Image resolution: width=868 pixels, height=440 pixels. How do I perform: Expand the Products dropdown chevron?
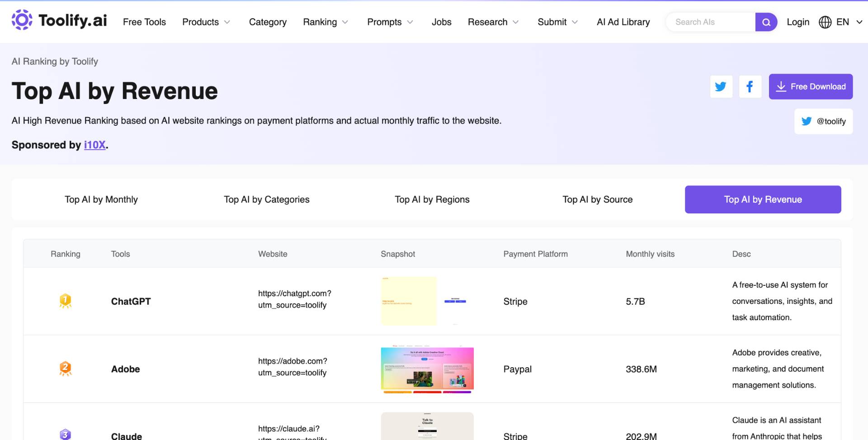point(227,22)
